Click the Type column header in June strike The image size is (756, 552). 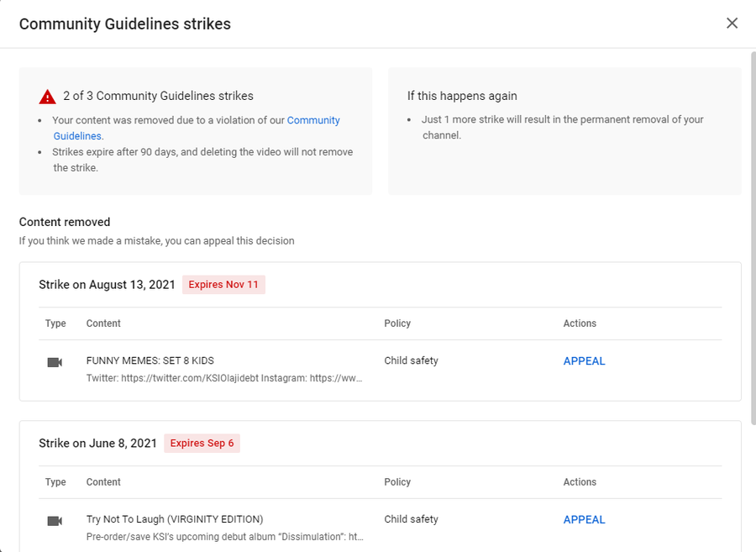coord(55,482)
